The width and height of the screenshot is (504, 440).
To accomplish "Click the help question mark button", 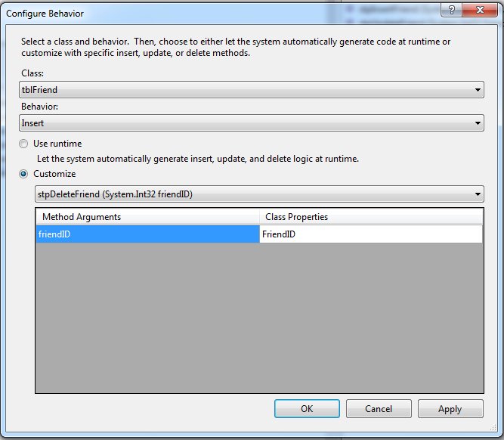I will click(452, 10).
